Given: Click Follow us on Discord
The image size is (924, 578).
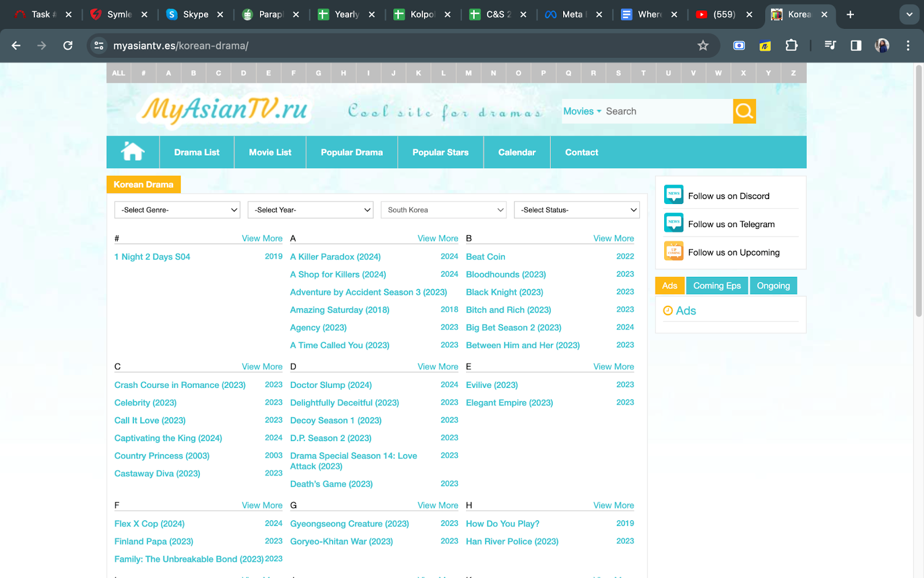Looking at the screenshot, I should coord(729,196).
